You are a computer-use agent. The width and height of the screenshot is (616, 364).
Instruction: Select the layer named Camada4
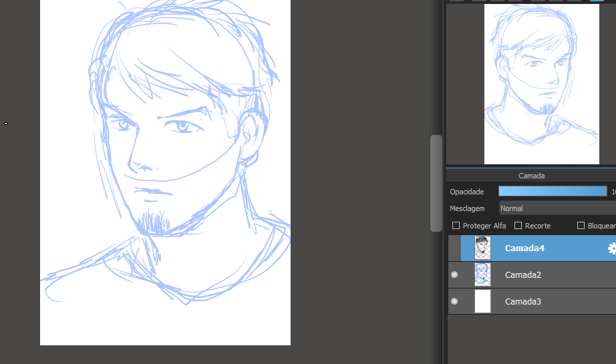pyautogui.click(x=524, y=248)
